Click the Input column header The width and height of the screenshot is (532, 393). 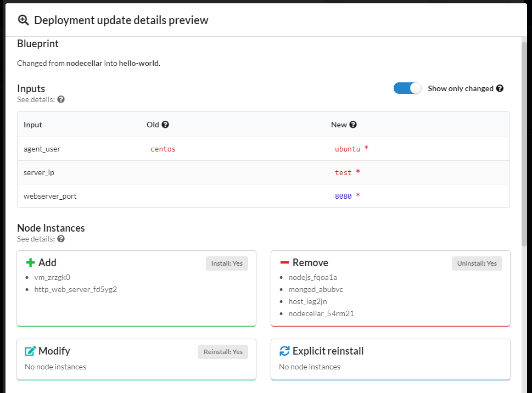click(x=32, y=125)
